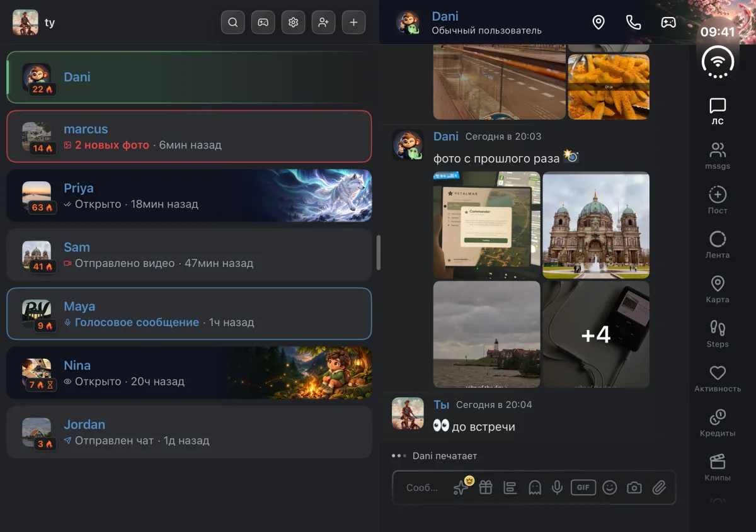This screenshot has width=756, height=532.
Task: Open Maya's voice message conversation
Action: (189, 314)
